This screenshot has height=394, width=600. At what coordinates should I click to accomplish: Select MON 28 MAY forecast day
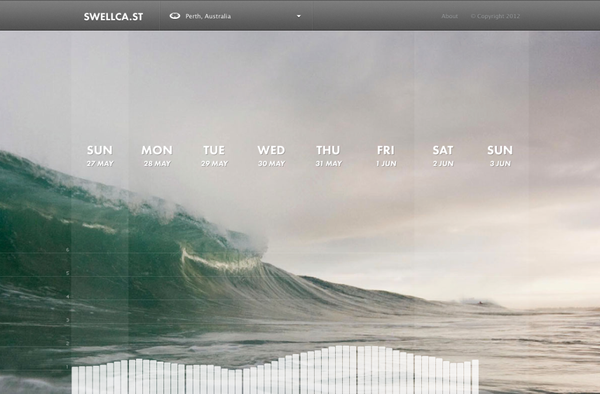click(157, 156)
